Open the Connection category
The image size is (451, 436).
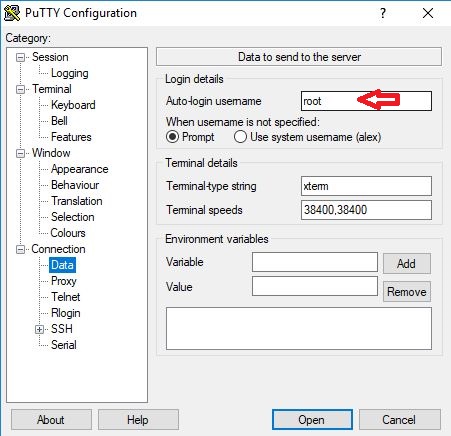(x=58, y=249)
